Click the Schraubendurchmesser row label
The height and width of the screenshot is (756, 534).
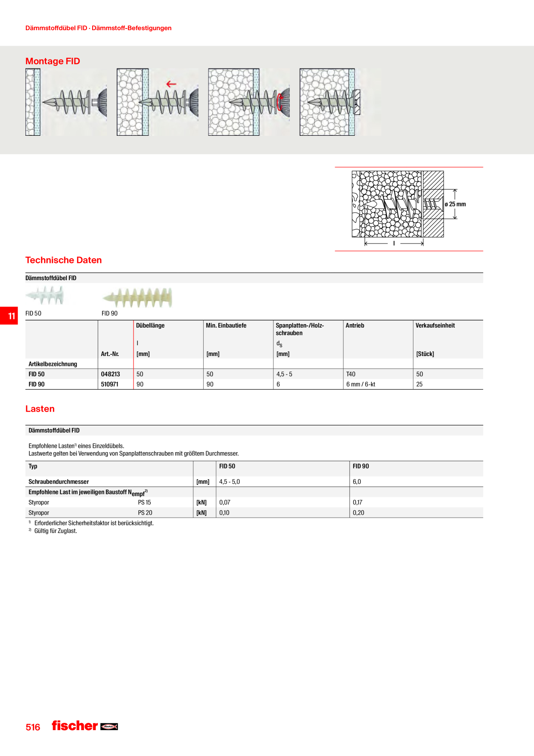point(59,481)
